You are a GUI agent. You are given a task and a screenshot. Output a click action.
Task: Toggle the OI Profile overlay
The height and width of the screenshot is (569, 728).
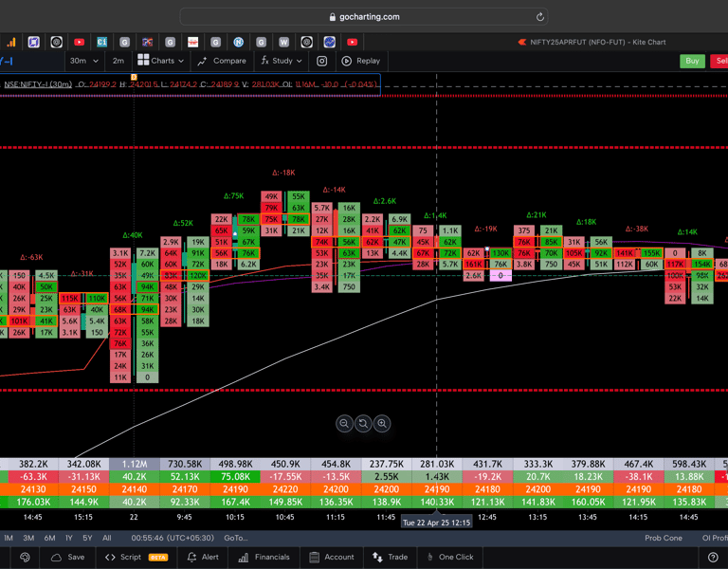[715, 538]
